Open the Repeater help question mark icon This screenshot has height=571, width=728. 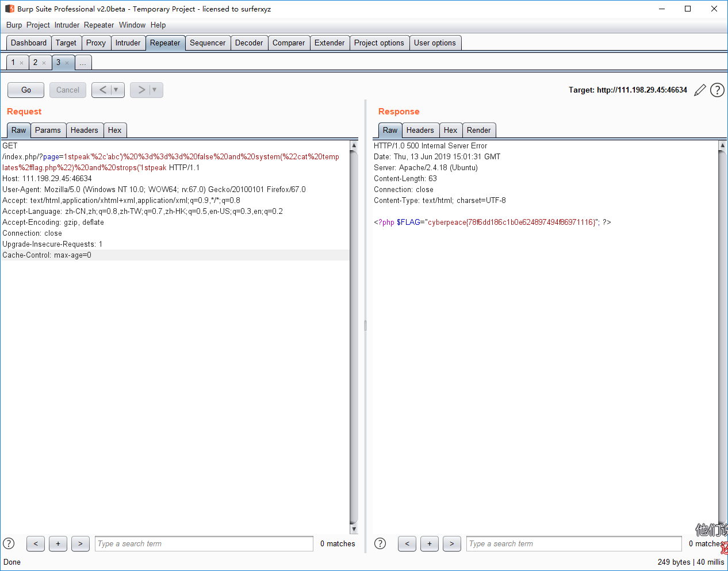point(717,90)
